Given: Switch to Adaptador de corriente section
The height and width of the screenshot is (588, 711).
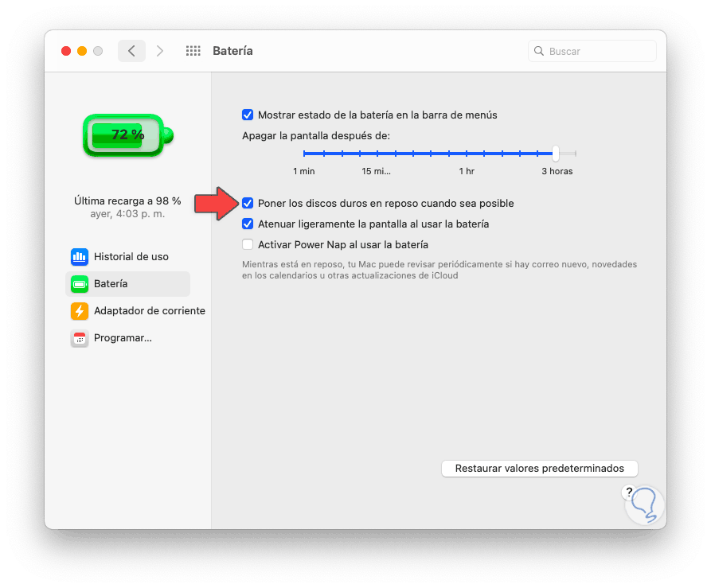Looking at the screenshot, I should click(149, 311).
